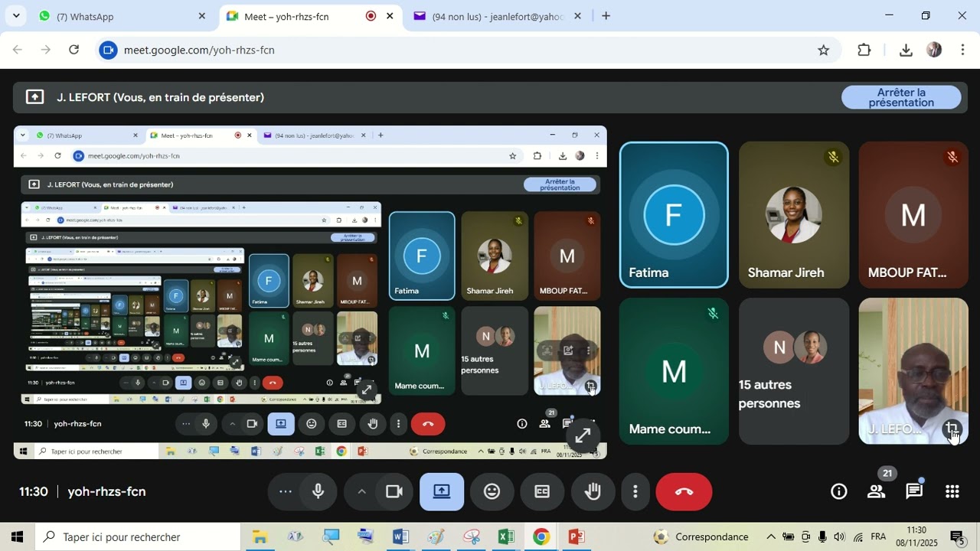Expand video settings chevron beside camera
This screenshot has width=980, height=551.
click(361, 491)
